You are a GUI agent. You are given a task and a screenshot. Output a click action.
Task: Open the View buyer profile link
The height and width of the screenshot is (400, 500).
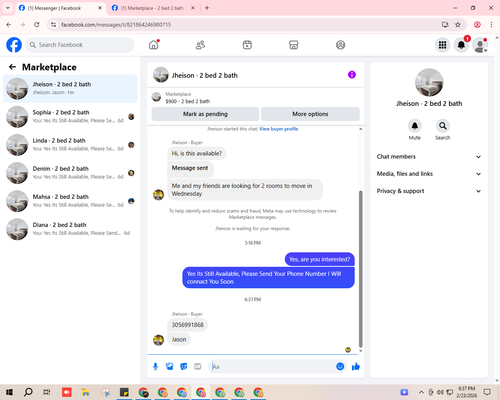[279, 129]
